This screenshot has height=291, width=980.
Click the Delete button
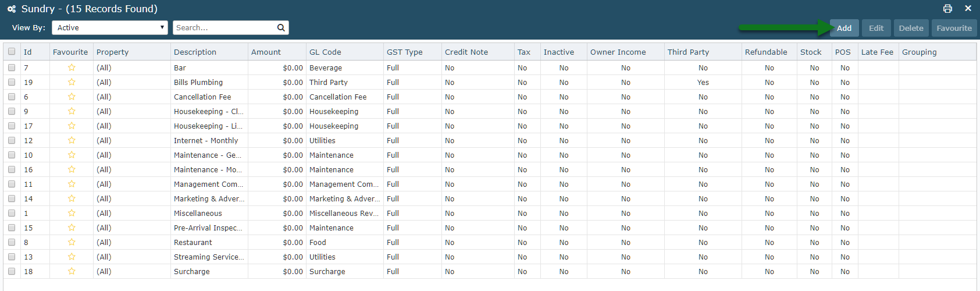click(911, 28)
